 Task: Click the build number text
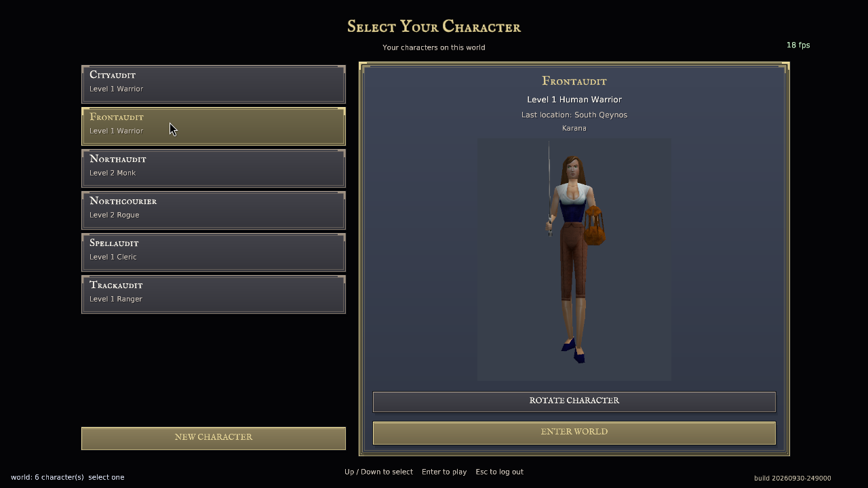[793, 479]
